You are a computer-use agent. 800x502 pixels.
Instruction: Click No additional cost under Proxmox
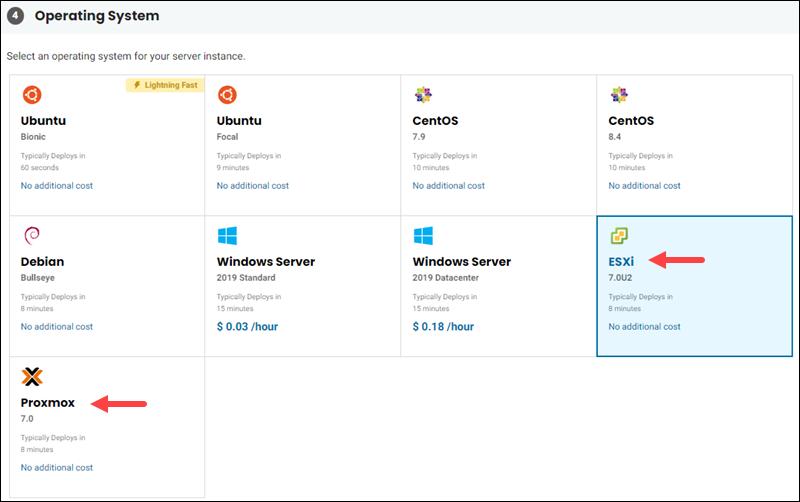pyautogui.click(x=57, y=468)
